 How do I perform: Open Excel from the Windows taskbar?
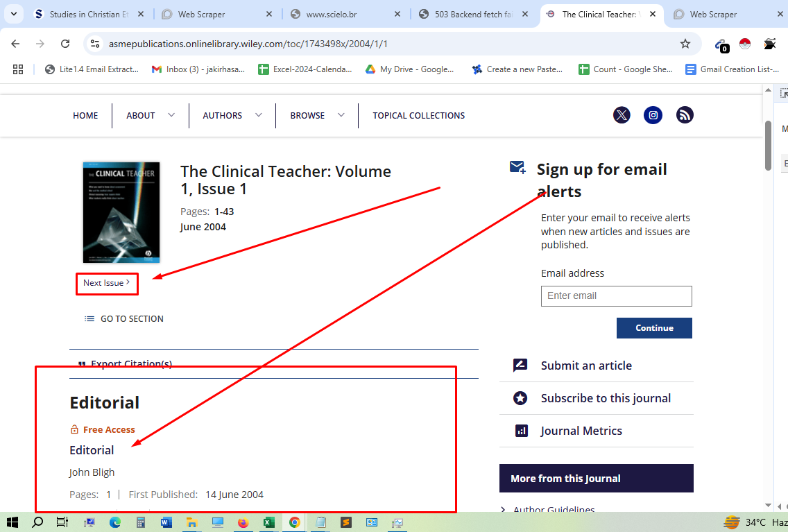point(268,522)
